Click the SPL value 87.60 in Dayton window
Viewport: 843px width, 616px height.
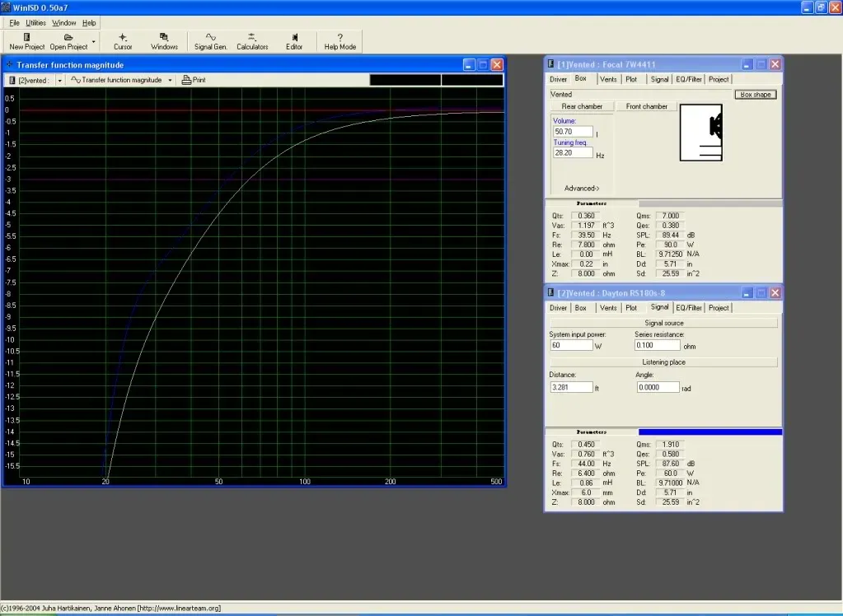pyautogui.click(x=670, y=464)
